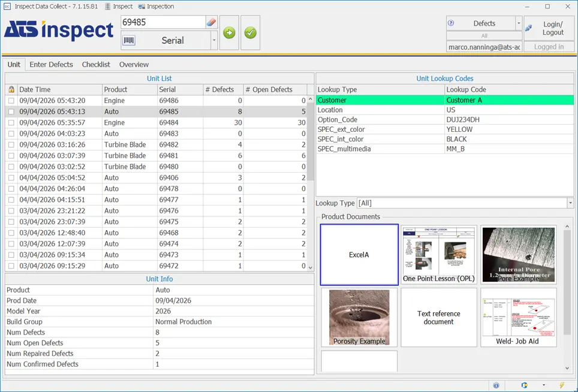Click the green arrow go button
The image size is (578, 392).
[229, 33]
